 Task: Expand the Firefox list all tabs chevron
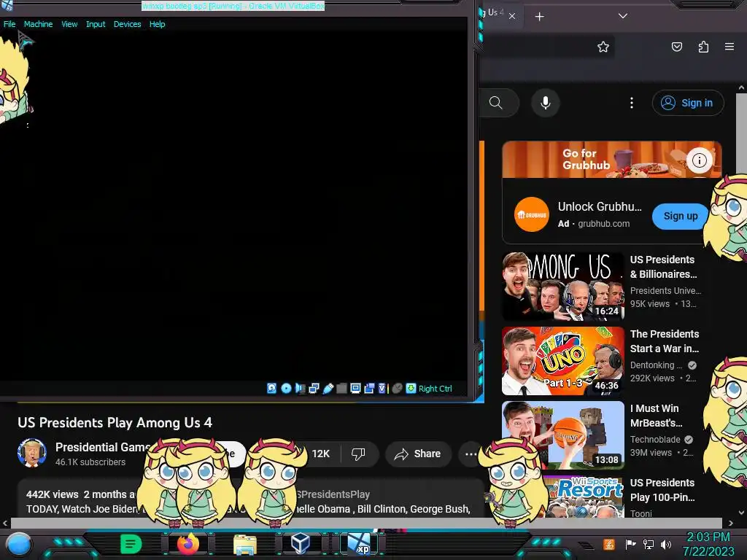tap(623, 16)
